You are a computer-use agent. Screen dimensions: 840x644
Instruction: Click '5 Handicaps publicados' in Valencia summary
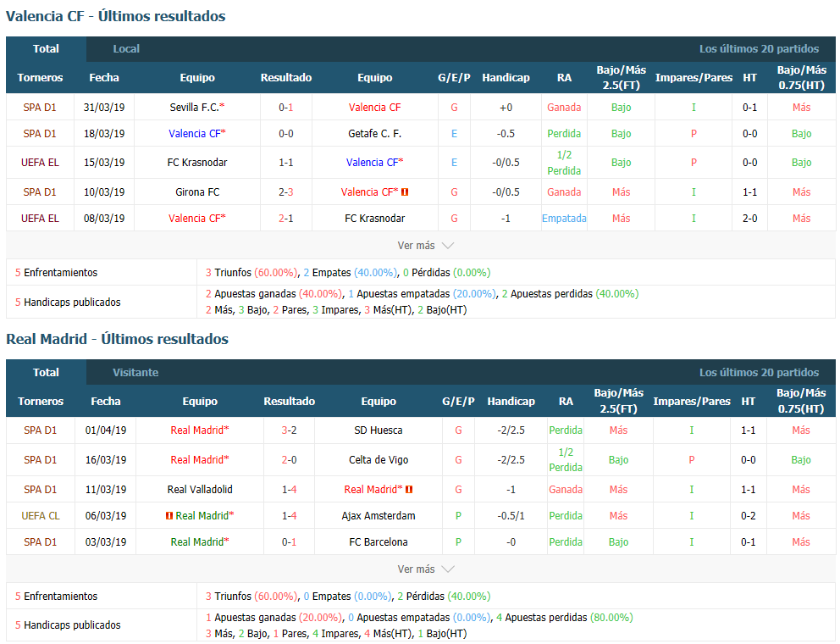[x=68, y=302]
